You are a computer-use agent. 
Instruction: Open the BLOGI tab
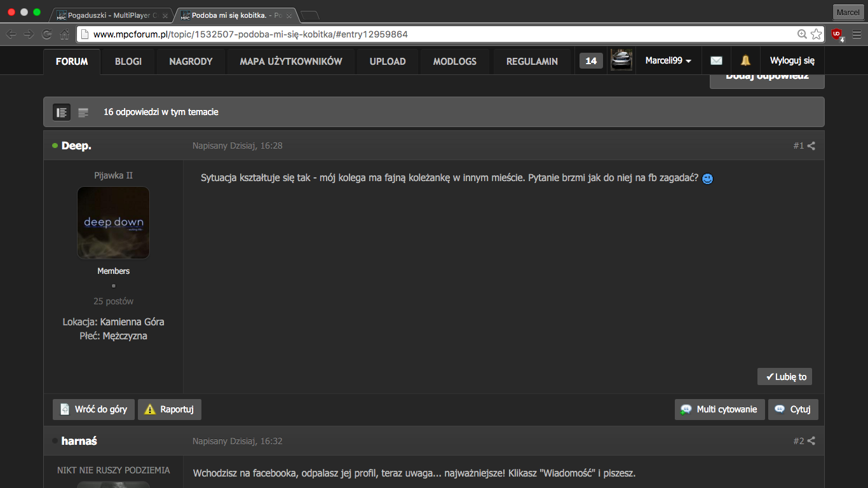tap(128, 62)
